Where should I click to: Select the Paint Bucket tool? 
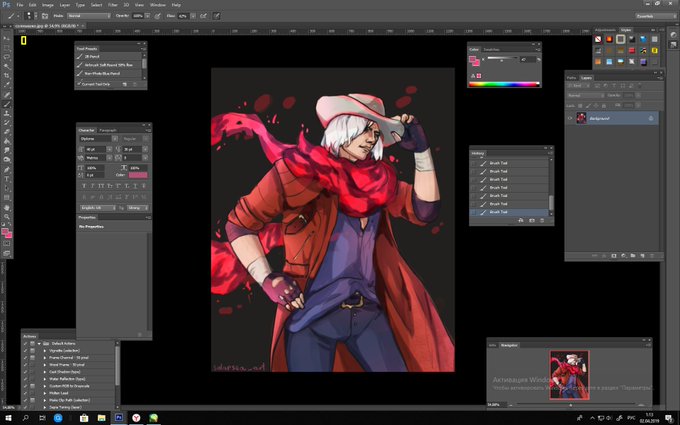[7, 141]
